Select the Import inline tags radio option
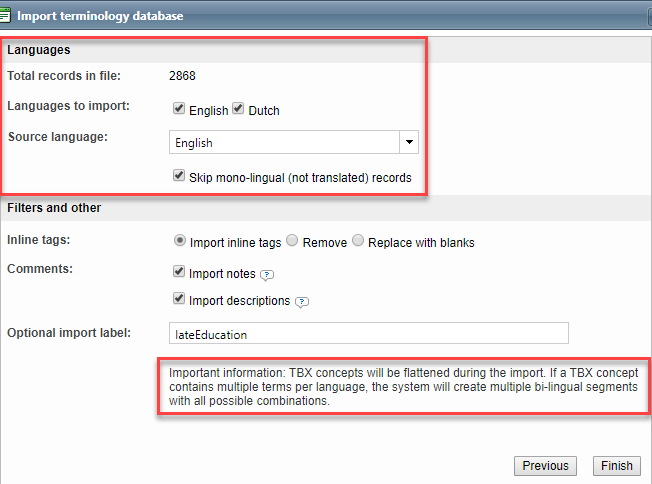This screenshot has width=652, height=484. [180, 241]
